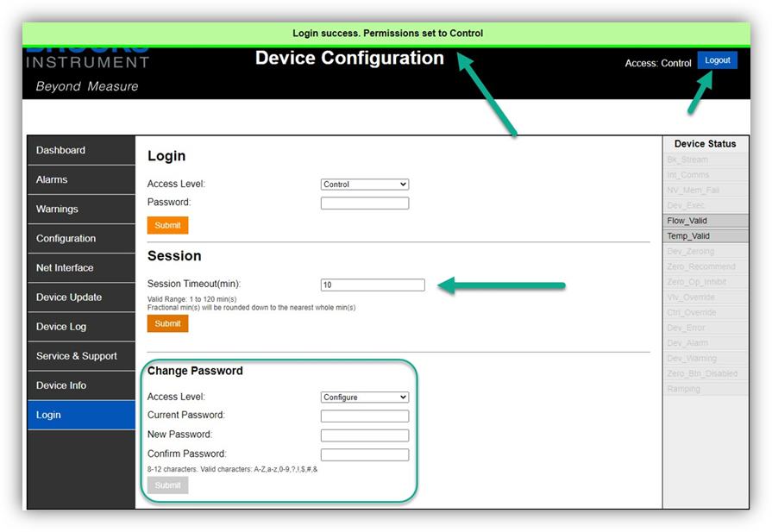Click the Session Timeout input showing 10

coord(373,285)
